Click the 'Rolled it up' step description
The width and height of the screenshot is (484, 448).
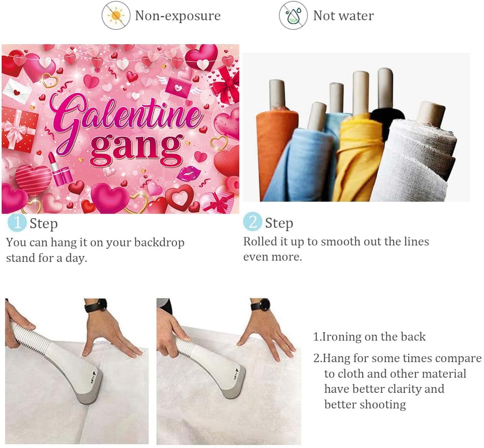[336, 249]
